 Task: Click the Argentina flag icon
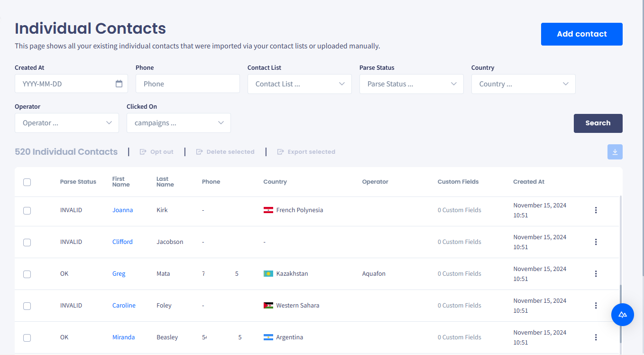click(268, 337)
